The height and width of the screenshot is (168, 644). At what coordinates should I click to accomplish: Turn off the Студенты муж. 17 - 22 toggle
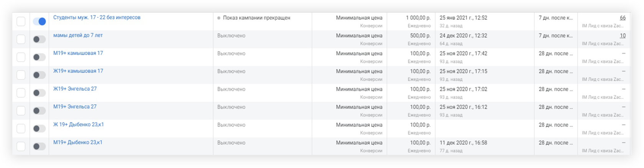(x=39, y=21)
